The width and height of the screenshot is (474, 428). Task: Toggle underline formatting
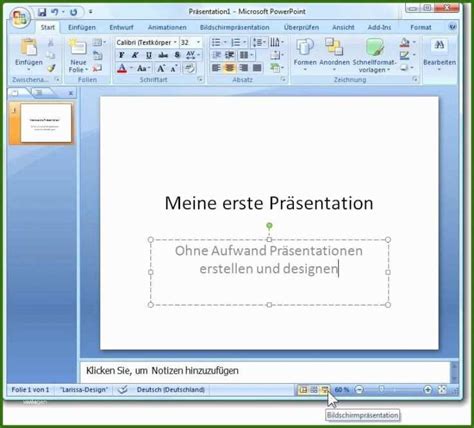pyautogui.click(x=149, y=55)
